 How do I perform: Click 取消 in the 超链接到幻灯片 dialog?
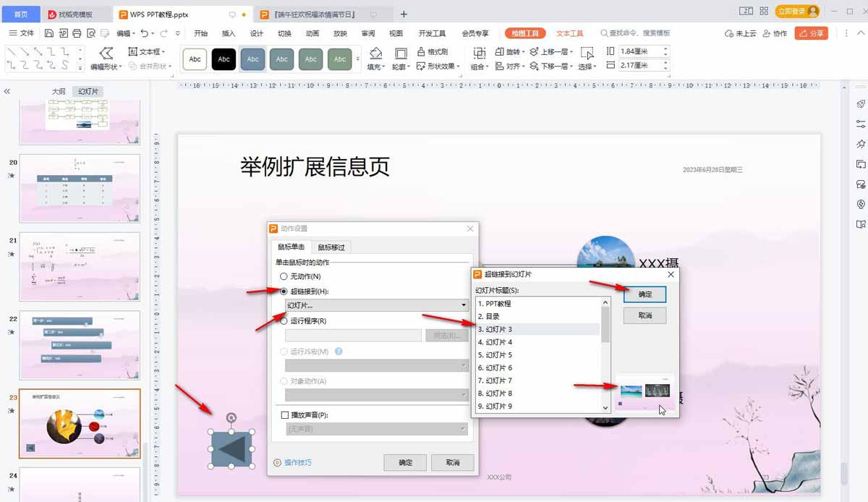tap(645, 315)
